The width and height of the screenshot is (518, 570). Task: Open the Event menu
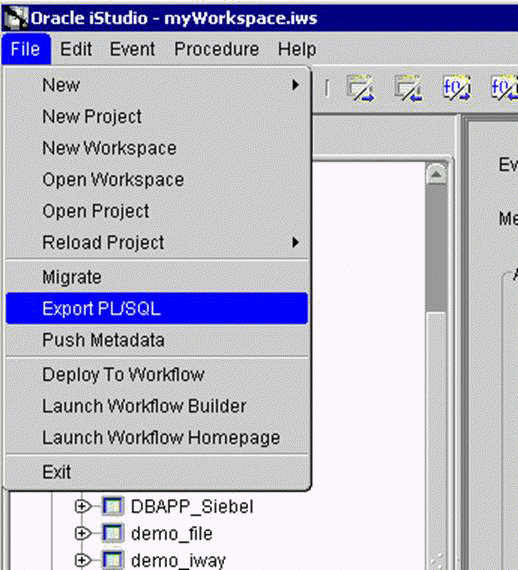133,49
